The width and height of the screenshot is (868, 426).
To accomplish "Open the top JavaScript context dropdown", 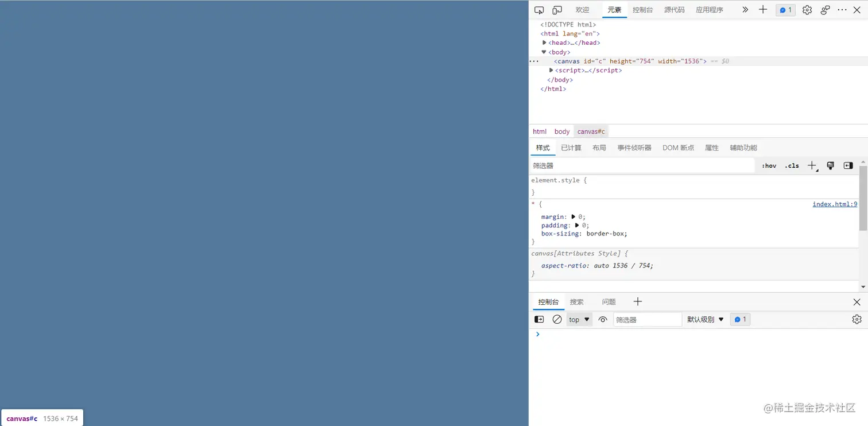I will (579, 320).
